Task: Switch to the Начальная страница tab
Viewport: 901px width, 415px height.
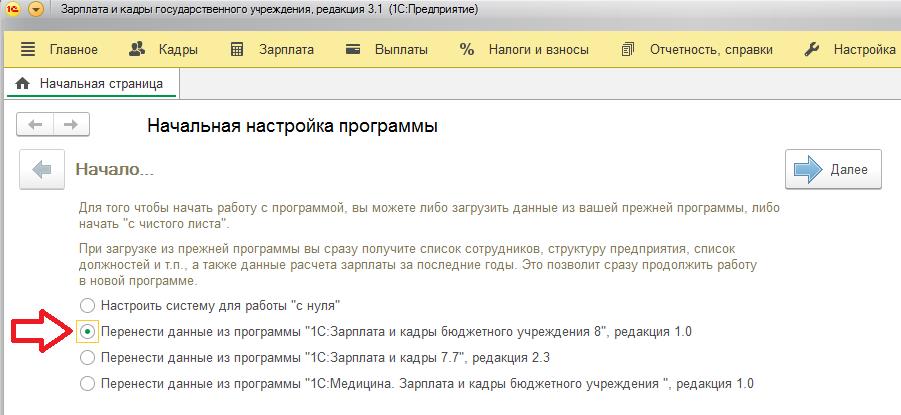Action: (x=91, y=83)
